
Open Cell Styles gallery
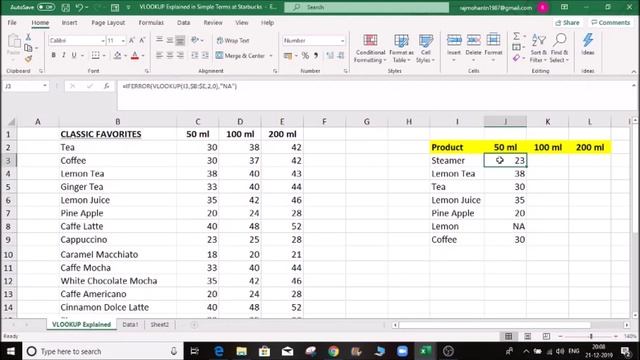[x=425, y=48]
